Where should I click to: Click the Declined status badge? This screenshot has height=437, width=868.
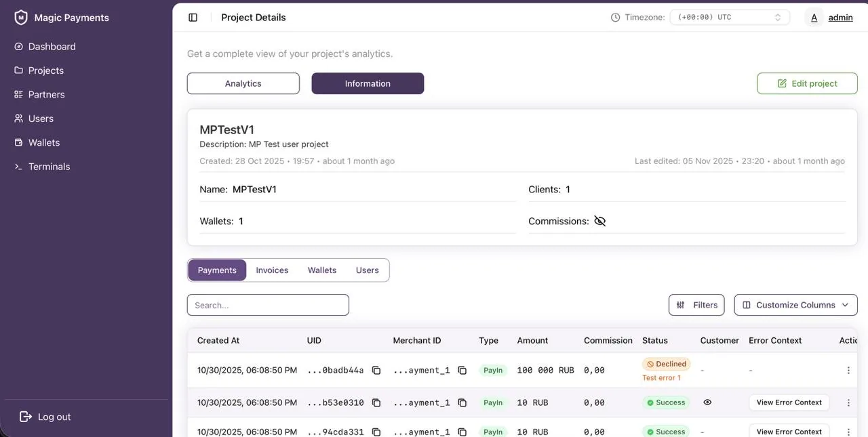[x=667, y=364]
